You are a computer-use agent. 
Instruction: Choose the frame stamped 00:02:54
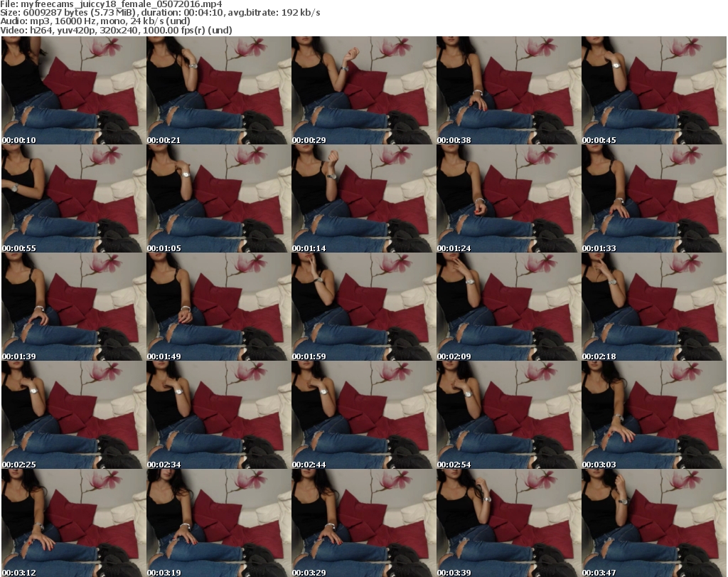coord(508,415)
